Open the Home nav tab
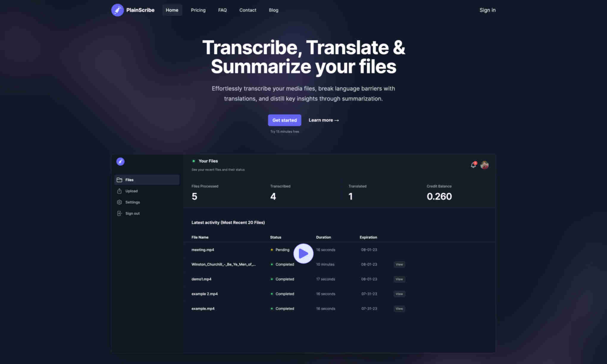This screenshot has width=607, height=364. pos(172,10)
